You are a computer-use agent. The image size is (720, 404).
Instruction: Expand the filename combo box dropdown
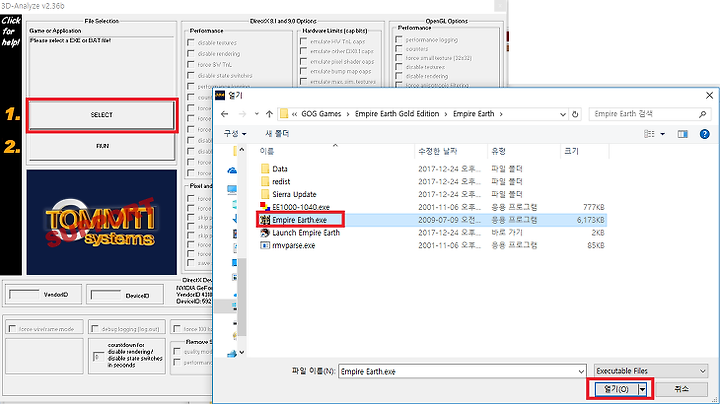(581, 371)
